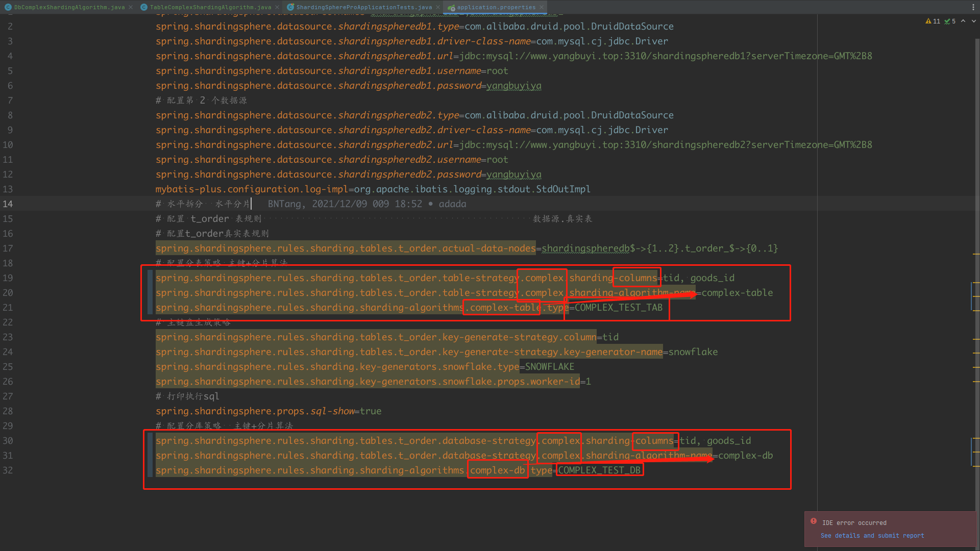The width and height of the screenshot is (980, 551).
Task: Click the git blame annotation BNTang on line 14
Action: (367, 204)
